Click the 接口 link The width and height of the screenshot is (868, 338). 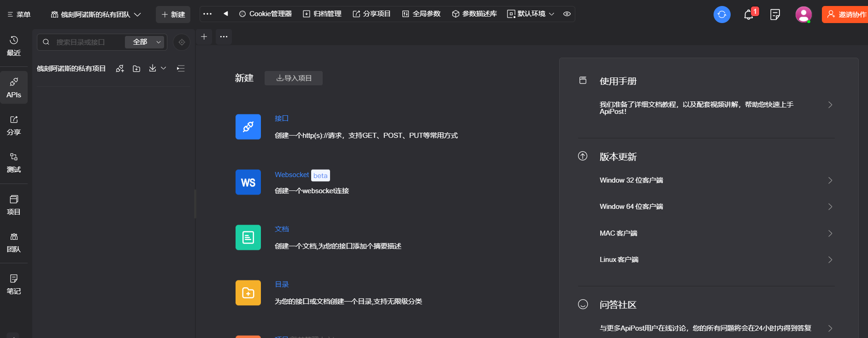pos(282,119)
